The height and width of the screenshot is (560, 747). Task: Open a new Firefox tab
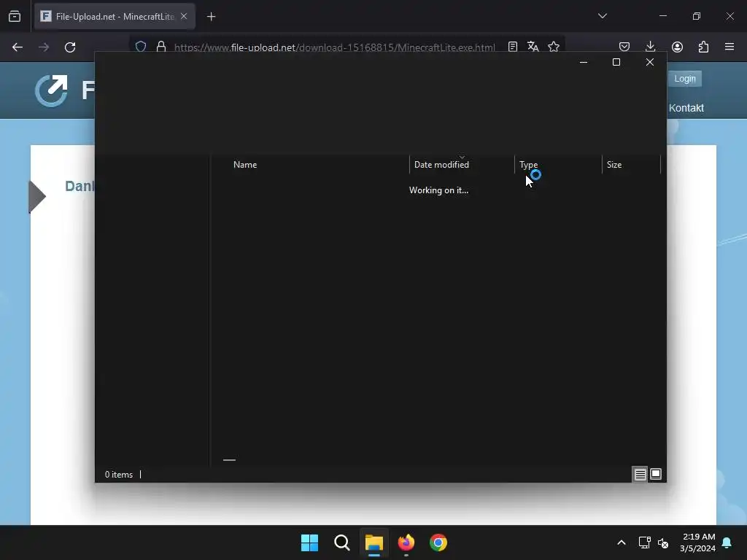pyautogui.click(x=211, y=17)
